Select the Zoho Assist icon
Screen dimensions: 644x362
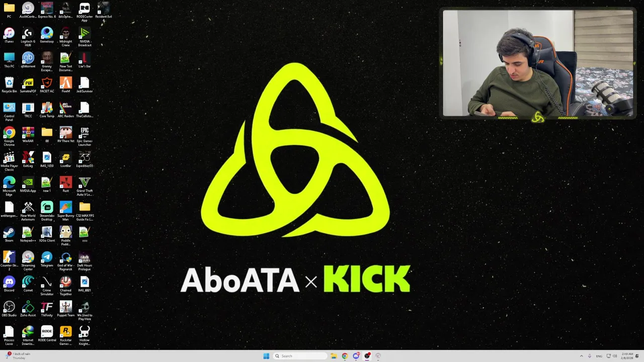28,309
